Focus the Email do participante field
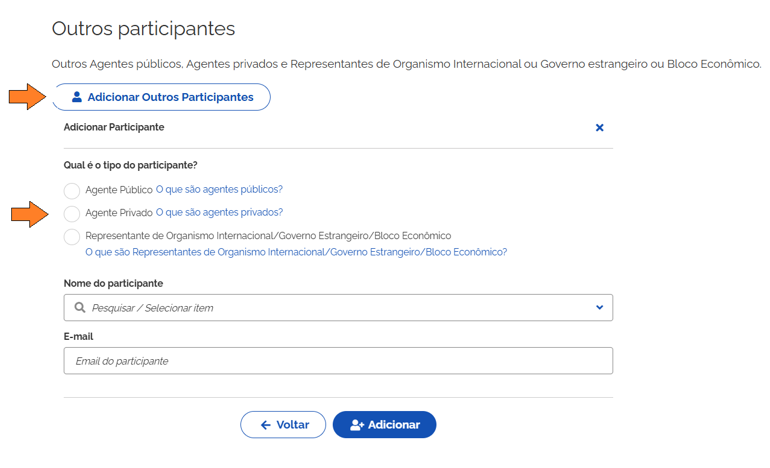Screen dimensions: 770x468 pos(338,361)
